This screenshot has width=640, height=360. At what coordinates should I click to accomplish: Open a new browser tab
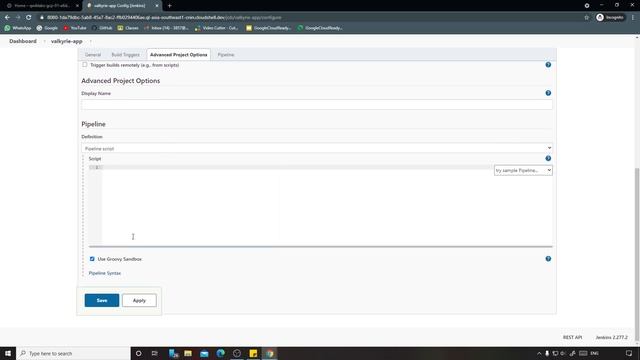(x=169, y=6)
